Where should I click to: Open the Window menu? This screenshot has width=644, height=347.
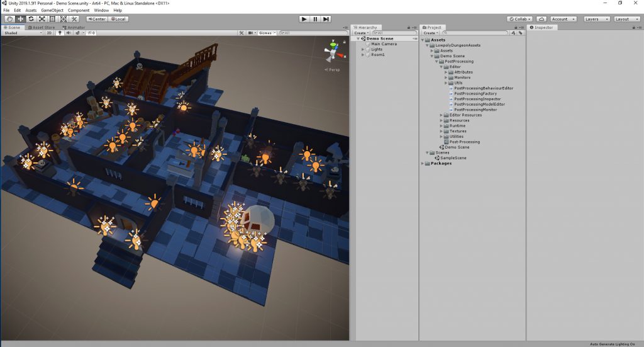[x=101, y=10]
